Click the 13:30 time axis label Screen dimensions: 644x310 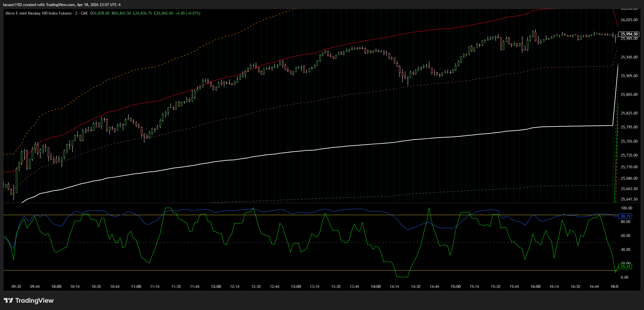point(336,287)
